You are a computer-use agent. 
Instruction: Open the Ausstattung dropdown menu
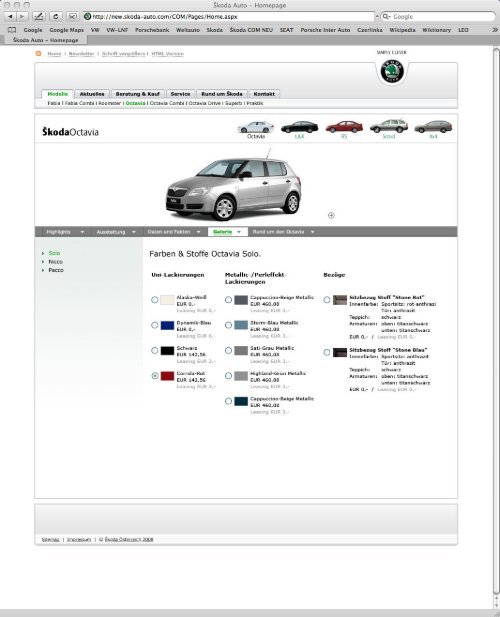click(116, 232)
